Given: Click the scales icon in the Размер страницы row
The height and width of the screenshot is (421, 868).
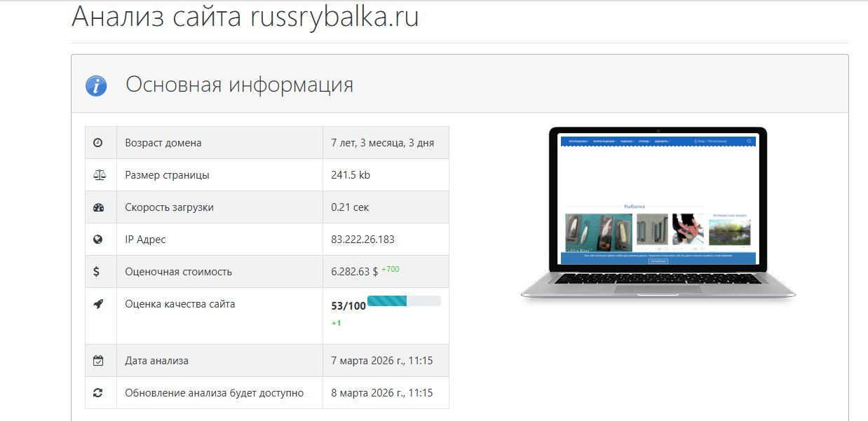Looking at the screenshot, I should point(99,175).
